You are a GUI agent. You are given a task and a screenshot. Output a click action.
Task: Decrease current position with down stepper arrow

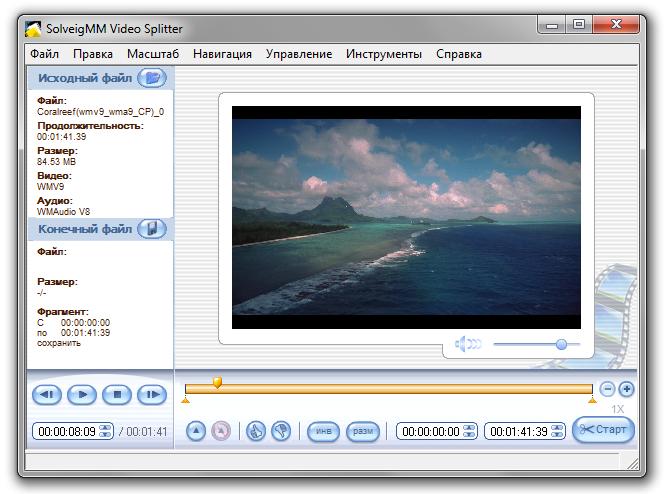tap(105, 435)
